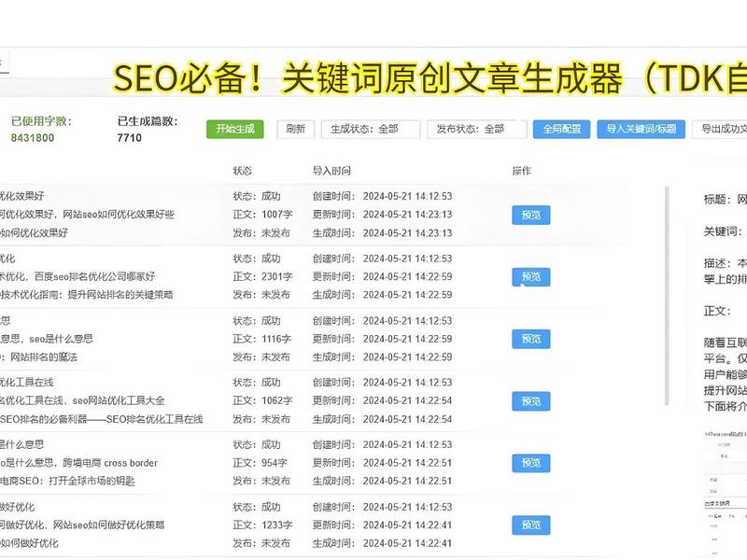Click generation time 2024-05-21 14:22:54
The image size is (747, 560).
(x=407, y=419)
